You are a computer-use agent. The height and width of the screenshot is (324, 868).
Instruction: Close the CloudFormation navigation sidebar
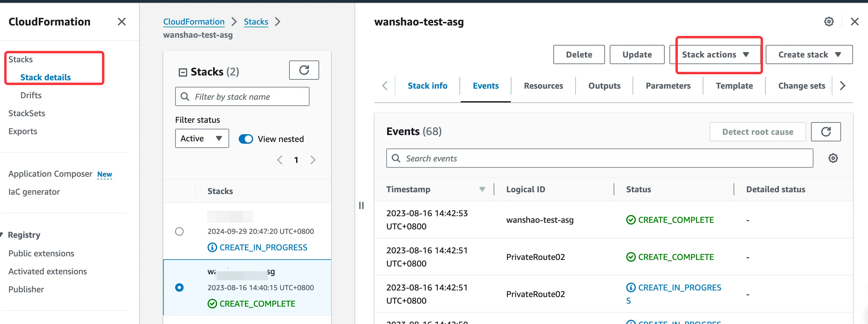coord(122,22)
